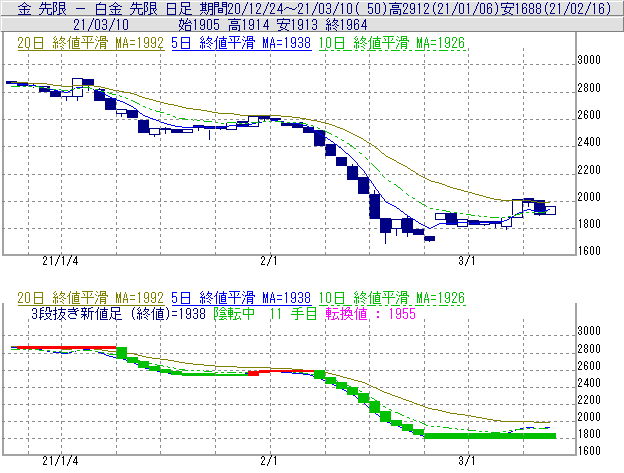Click the 2800 axis label on upper chart
The width and height of the screenshot is (624, 473).
coord(589,88)
